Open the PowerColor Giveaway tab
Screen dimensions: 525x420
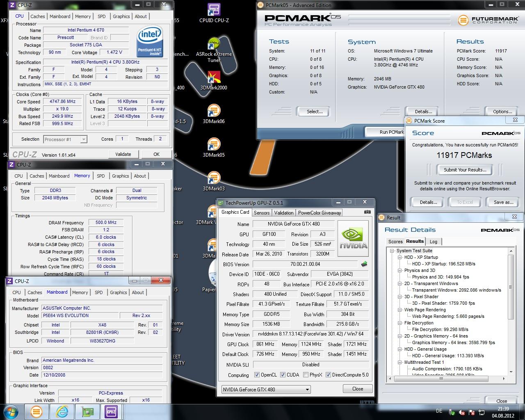click(x=320, y=213)
